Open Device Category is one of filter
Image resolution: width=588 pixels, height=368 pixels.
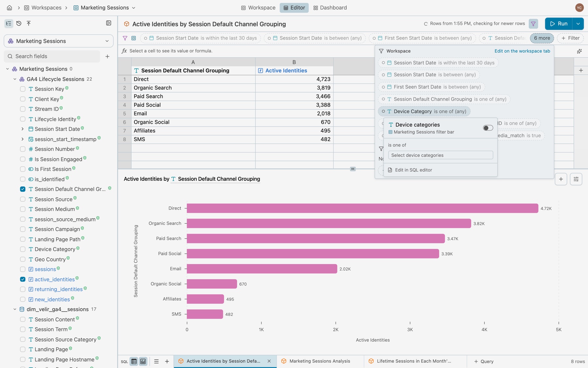coord(424,111)
